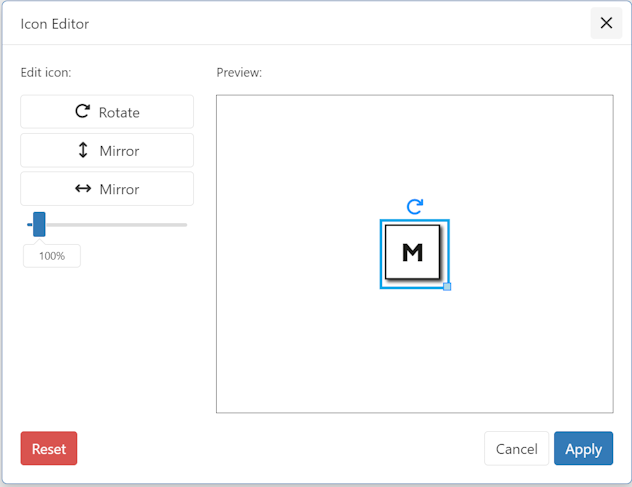632x487 pixels.
Task: Click the blue rotate handle above the icon
Action: point(415,206)
